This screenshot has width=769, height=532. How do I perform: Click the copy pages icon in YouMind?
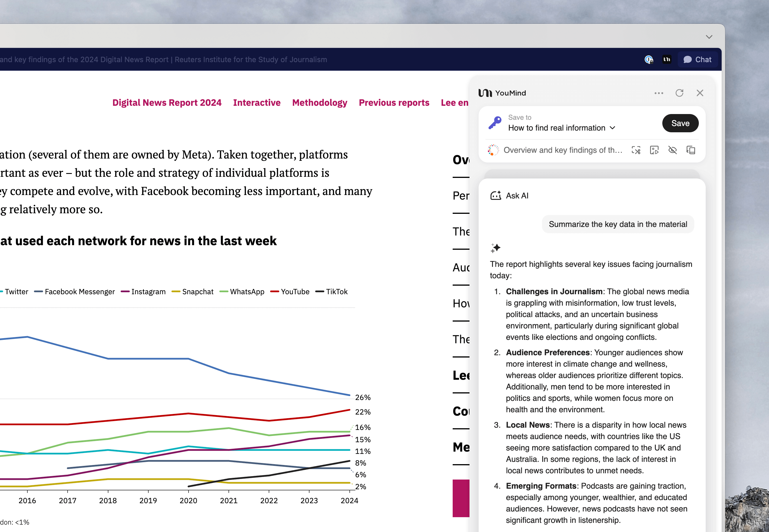click(691, 150)
